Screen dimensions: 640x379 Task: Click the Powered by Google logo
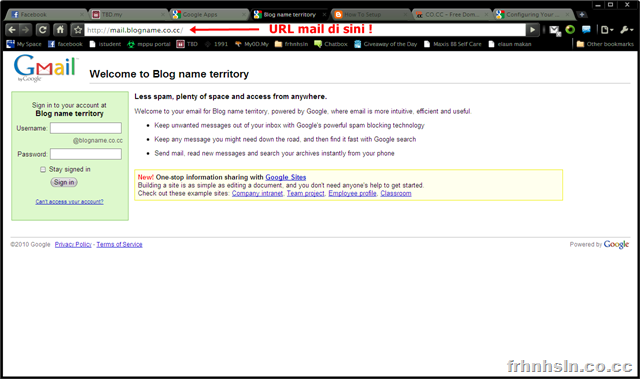616,244
